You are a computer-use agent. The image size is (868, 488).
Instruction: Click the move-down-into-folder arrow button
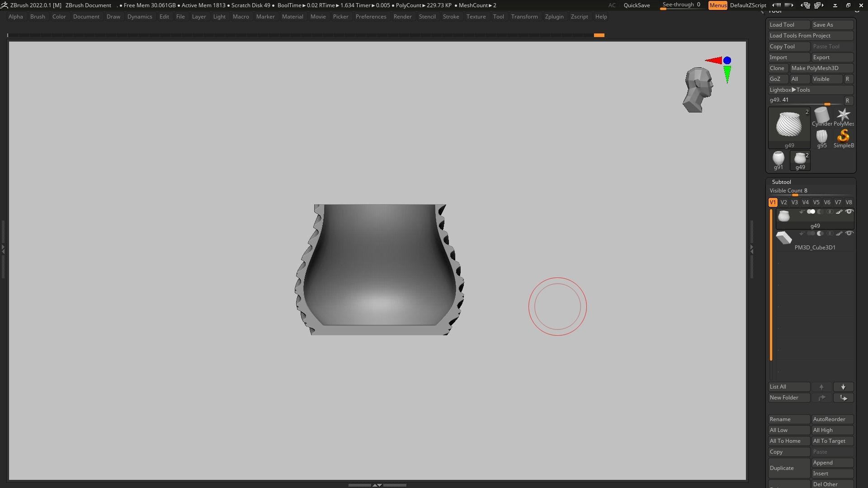tap(843, 398)
